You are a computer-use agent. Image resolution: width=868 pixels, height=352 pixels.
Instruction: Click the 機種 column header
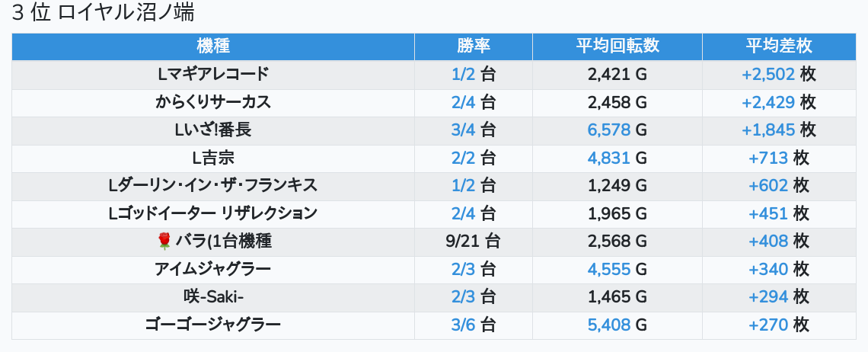[x=213, y=46]
